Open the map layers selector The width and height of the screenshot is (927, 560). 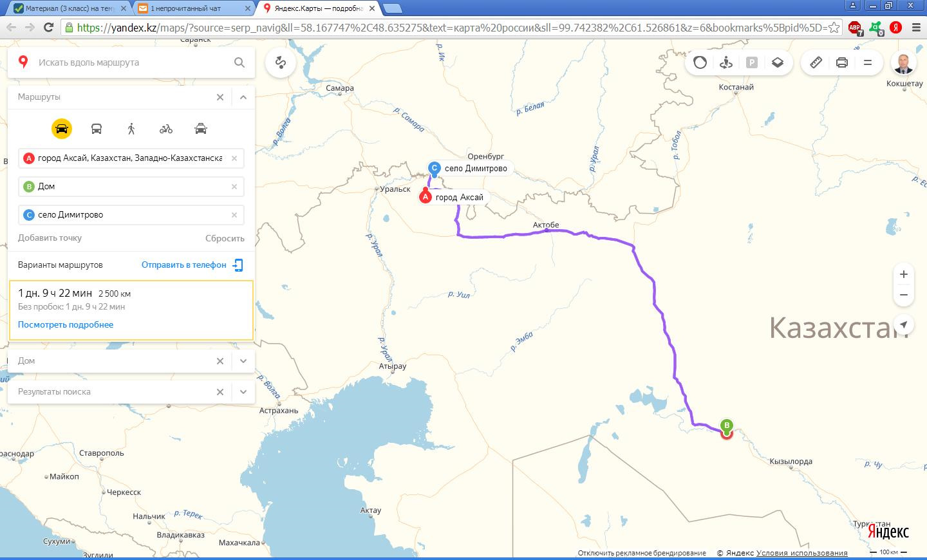coord(778,62)
